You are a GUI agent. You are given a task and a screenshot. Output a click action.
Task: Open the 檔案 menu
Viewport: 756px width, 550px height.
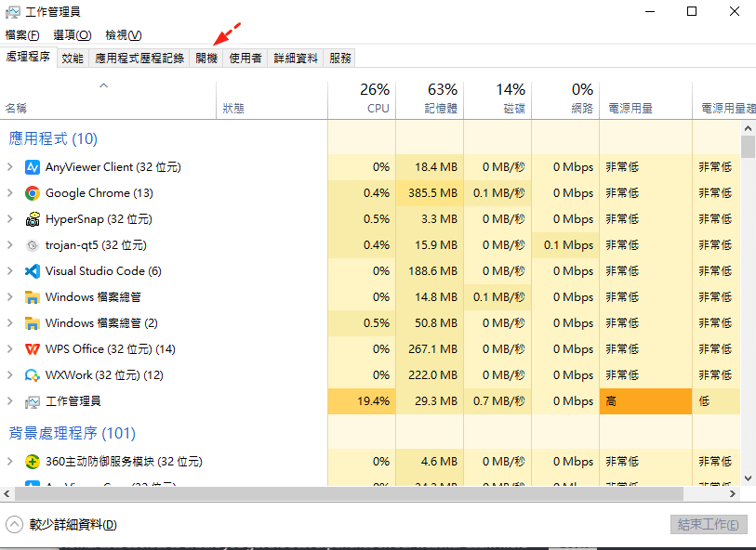[x=22, y=35]
